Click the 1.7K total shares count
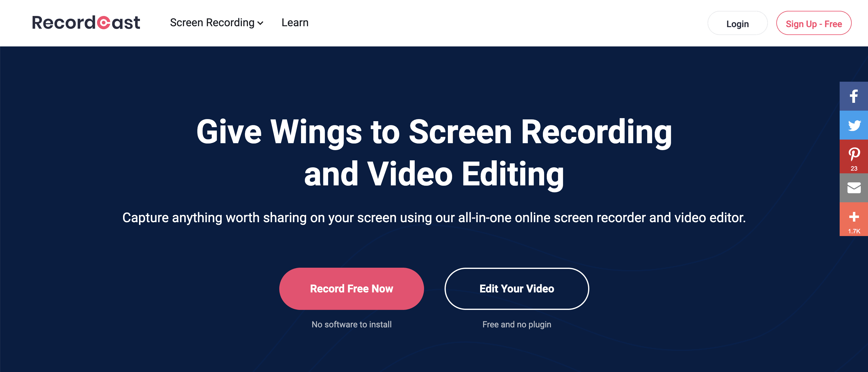Viewport: 868px width, 372px height. click(854, 231)
